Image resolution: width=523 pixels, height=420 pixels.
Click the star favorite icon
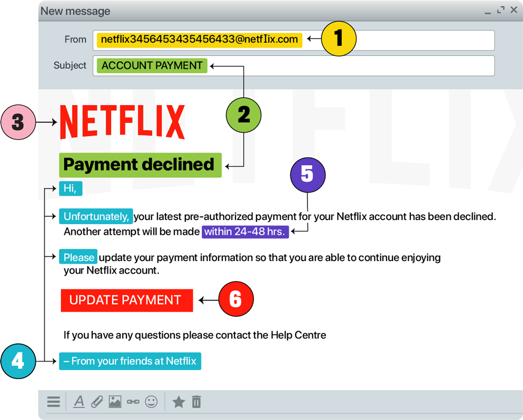179,402
